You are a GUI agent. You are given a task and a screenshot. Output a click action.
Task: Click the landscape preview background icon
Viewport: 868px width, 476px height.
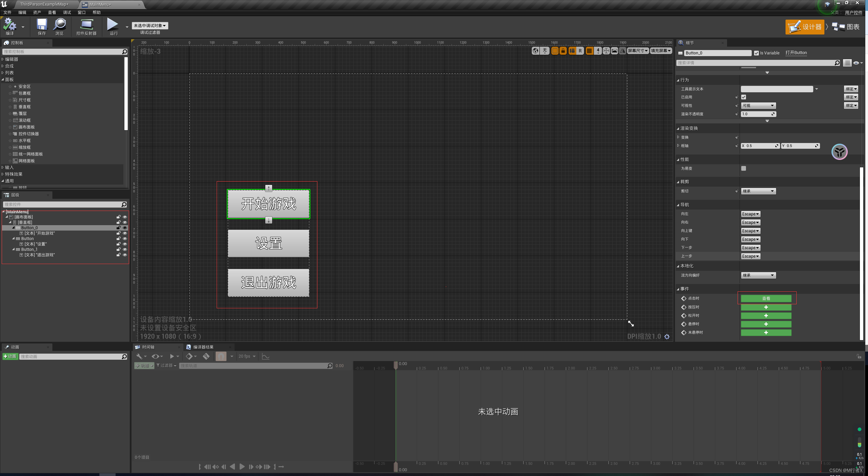click(x=614, y=51)
